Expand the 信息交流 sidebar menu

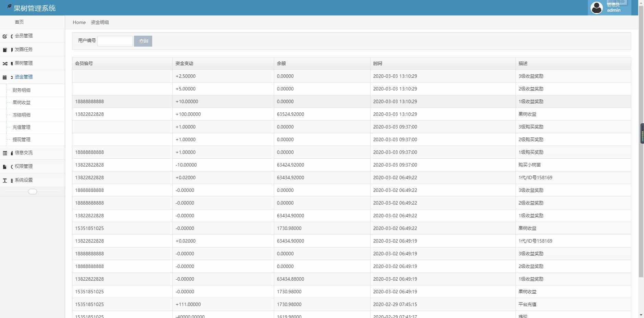[32, 152]
